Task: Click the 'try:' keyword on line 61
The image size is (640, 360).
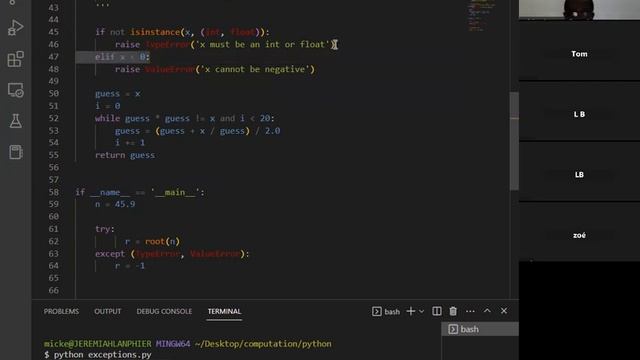Action: pos(105,229)
